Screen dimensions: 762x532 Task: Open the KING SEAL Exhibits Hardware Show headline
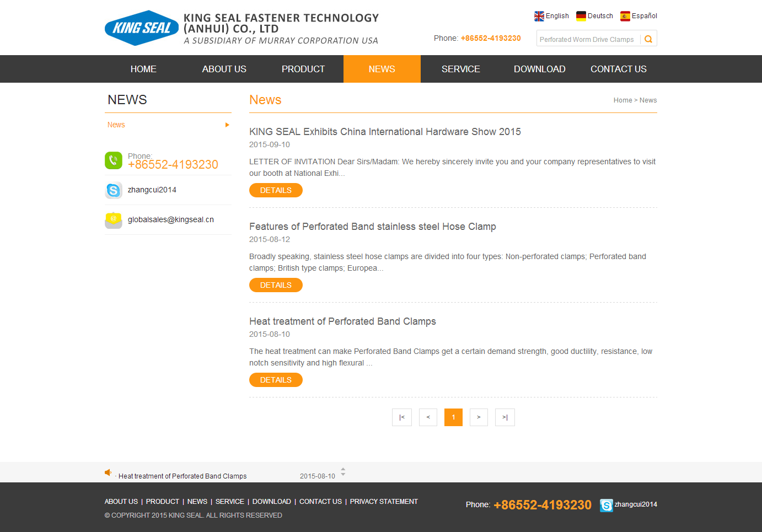pyautogui.click(x=385, y=132)
